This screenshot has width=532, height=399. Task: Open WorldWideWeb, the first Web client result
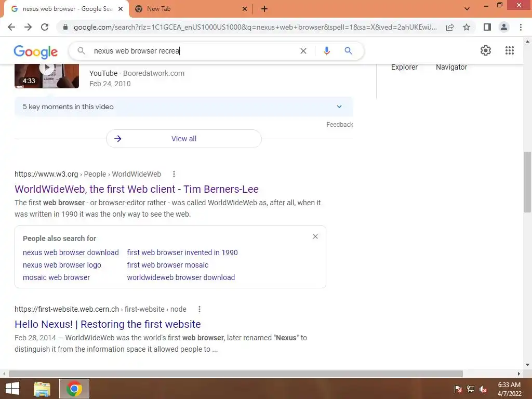(137, 189)
